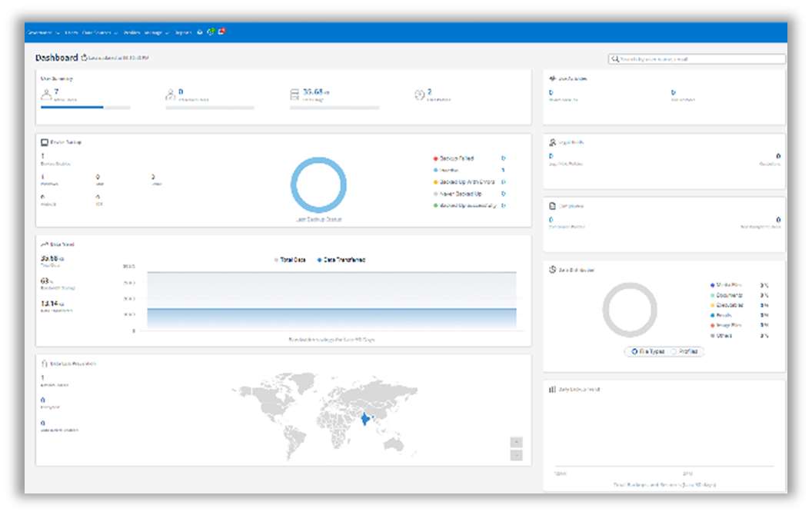Select the File Types radio option
This screenshot has height=515, width=812.
pyautogui.click(x=634, y=351)
